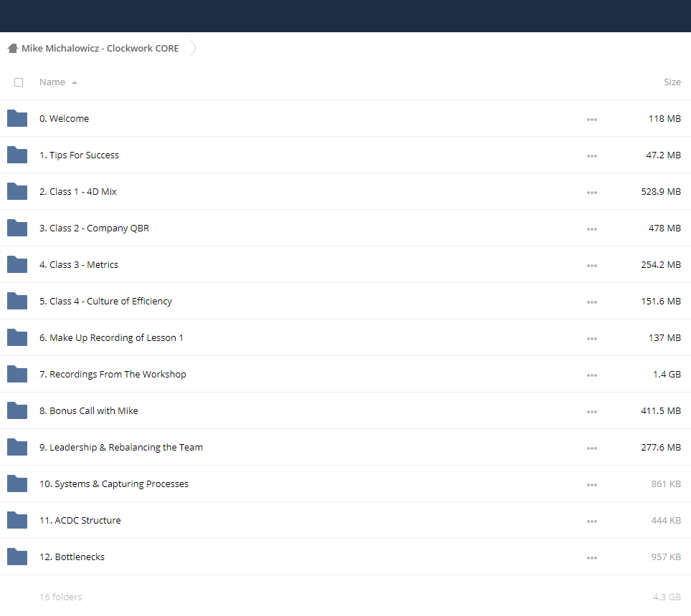Click the folder icon for 7. Recordings From The Workshop
The image size is (691, 616).
17,374
